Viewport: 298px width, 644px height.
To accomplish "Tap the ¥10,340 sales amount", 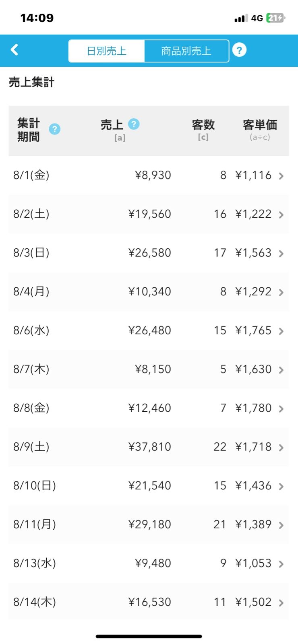I will [150, 291].
